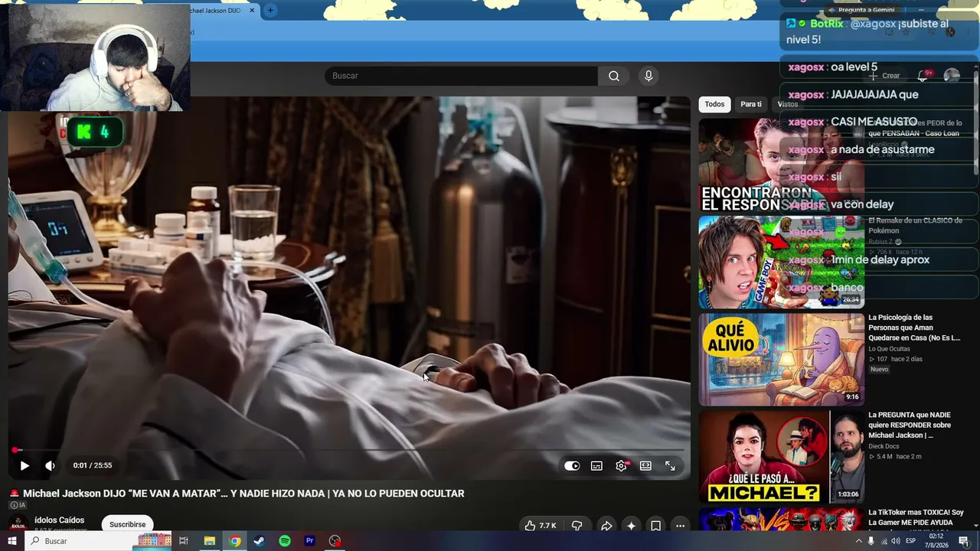Screen dimensions: 980x551
Task: Select the Todos filter chip
Action: click(x=714, y=104)
